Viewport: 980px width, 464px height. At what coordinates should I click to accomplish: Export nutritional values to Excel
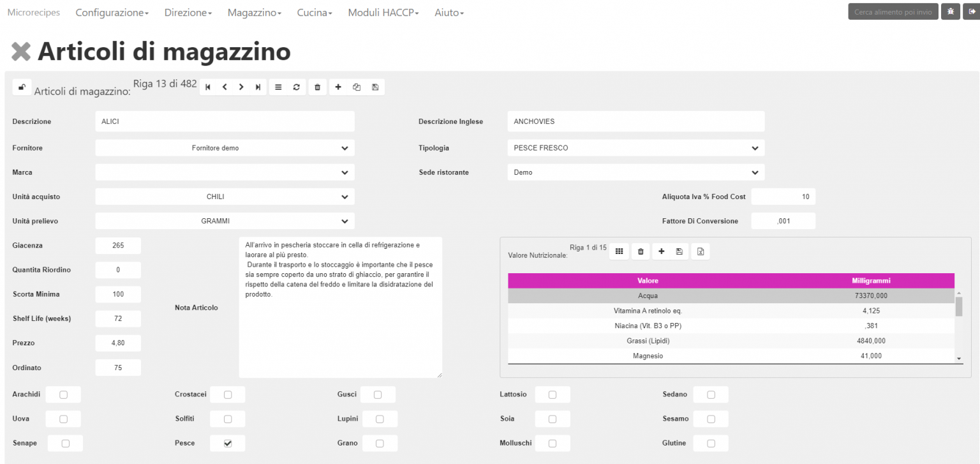pos(700,251)
